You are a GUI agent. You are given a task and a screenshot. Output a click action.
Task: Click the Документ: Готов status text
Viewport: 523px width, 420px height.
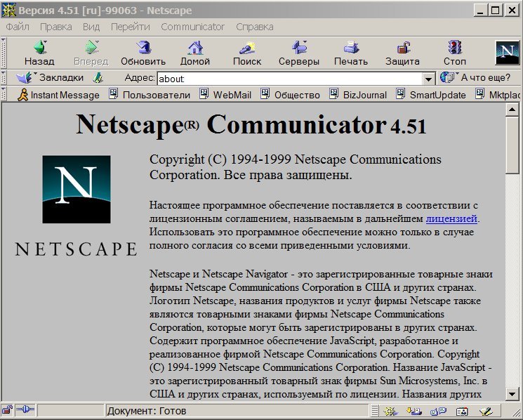tap(147, 411)
